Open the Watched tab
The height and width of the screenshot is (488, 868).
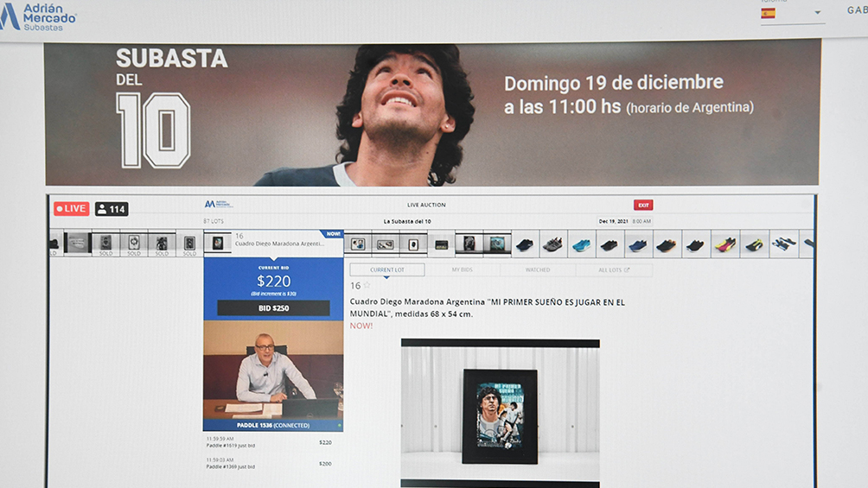[538, 270]
